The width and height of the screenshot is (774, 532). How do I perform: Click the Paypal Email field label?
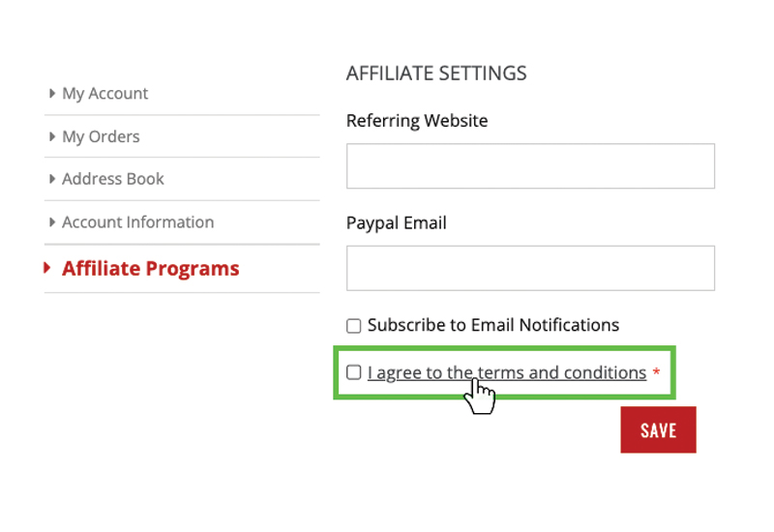pyautogui.click(x=397, y=222)
